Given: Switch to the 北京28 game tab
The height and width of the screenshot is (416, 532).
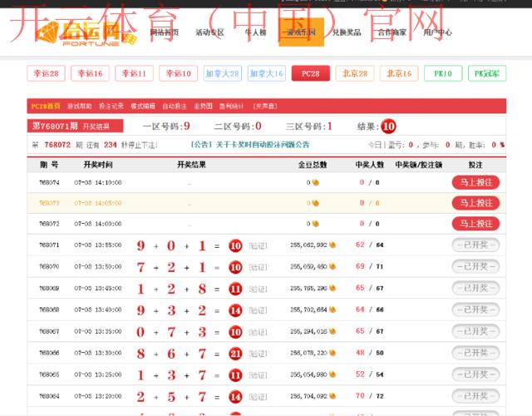Looking at the screenshot, I should pos(355,73).
